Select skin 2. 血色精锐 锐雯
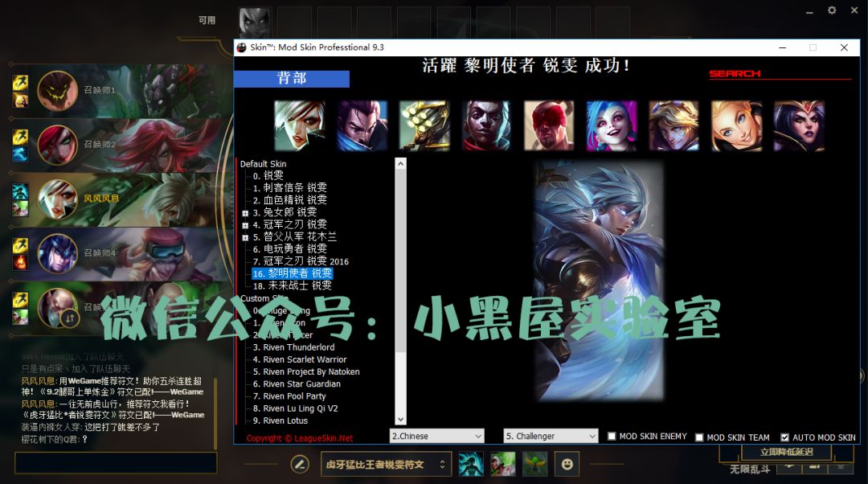The height and width of the screenshot is (484, 868). tap(289, 200)
